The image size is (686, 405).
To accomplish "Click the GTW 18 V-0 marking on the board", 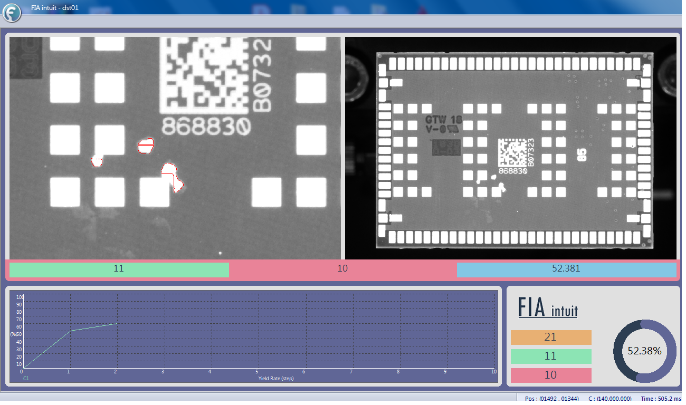I will (443, 122).
